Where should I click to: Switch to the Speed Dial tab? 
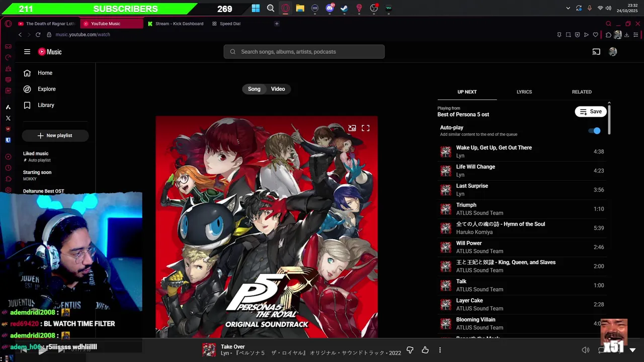(x=227, y=24)
